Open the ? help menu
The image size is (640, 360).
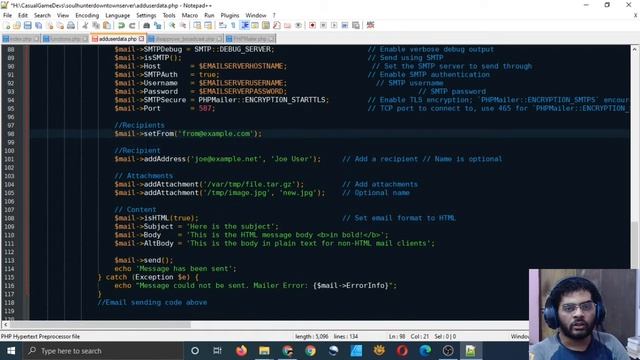[x=274, y=15]
